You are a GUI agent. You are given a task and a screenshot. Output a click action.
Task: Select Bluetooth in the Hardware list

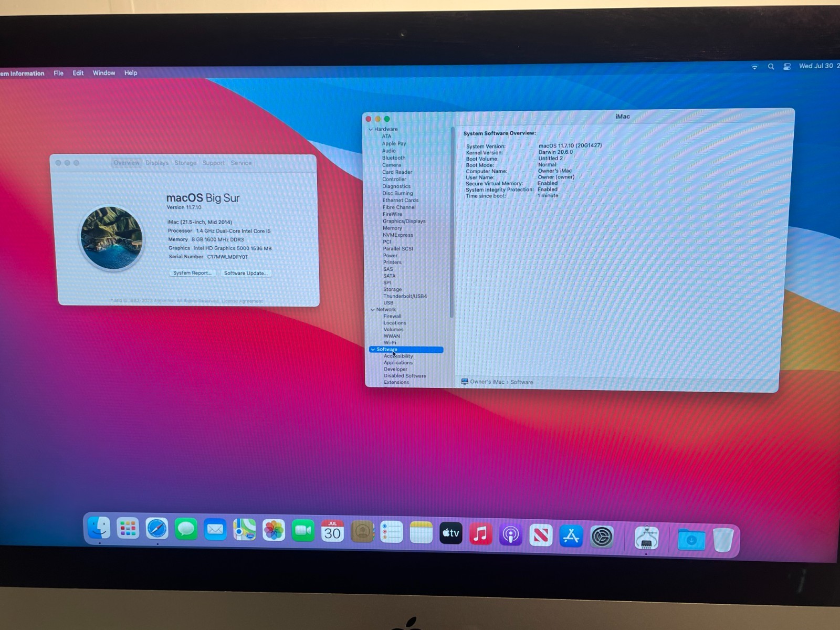point(394,158)
